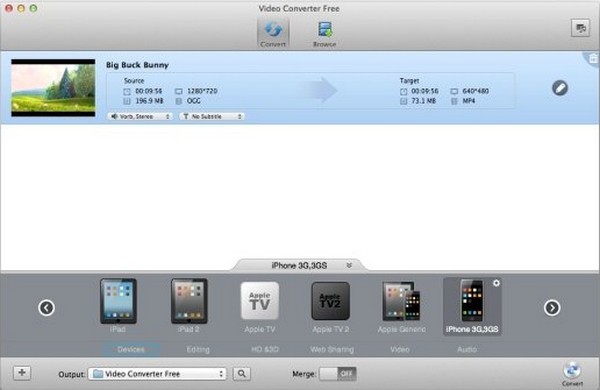This screenshot has height=390, width=600.
Task: Click the plus button to add a file
Action: point(22,373)
